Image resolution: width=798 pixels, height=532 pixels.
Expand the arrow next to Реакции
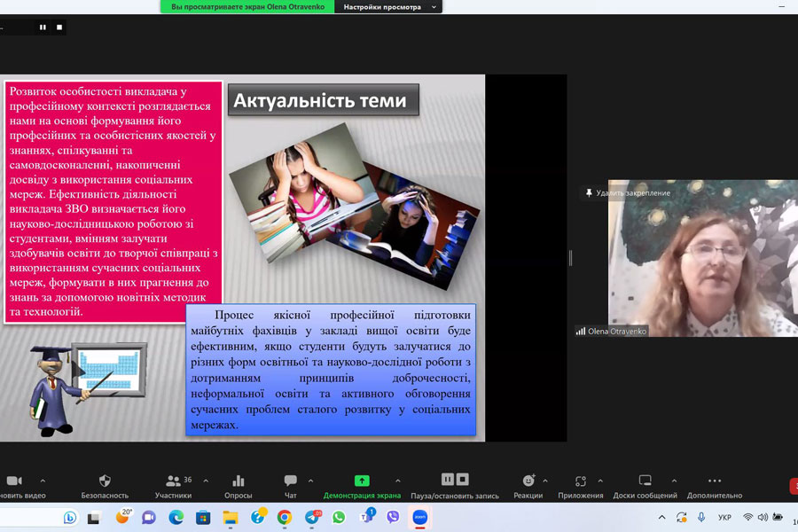point(545,481)
